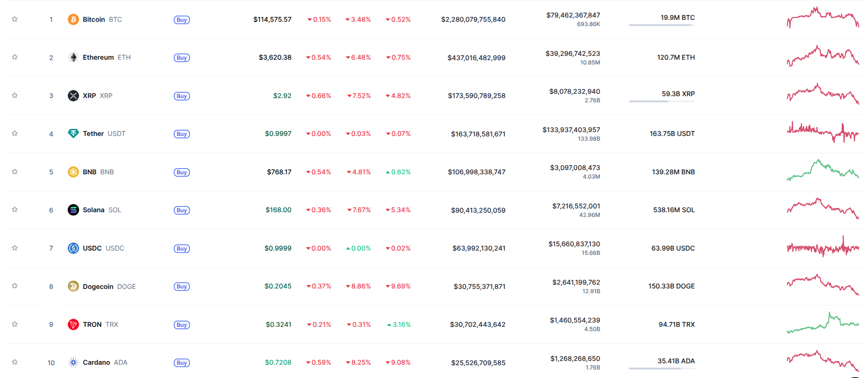This screenshot has height=378, width=868.
Task: Star Bitcoin to add to watchlist
Action: pos(15,19)
